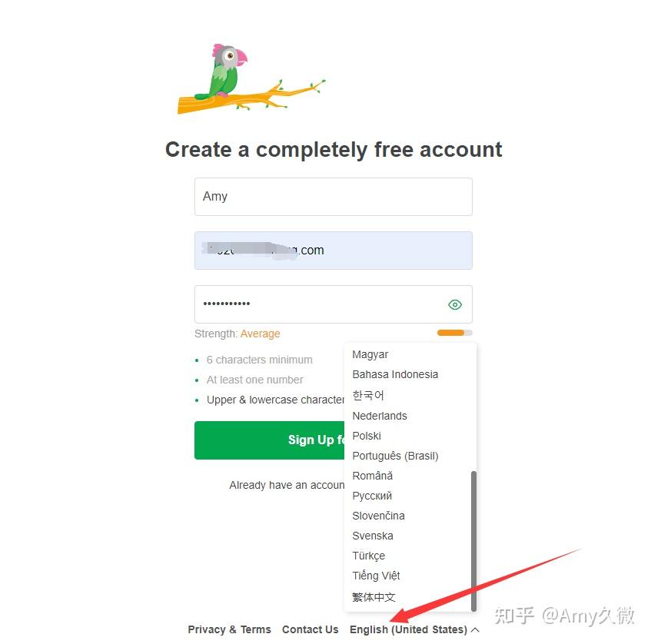Select Traditional Chinese 繁体中文 option

pyautogui.click(x=410, y=596)
